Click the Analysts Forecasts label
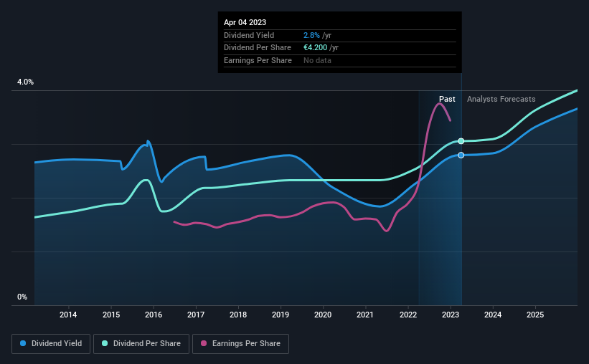The width and height of the screenshot is (589, 364). point(501,99)
